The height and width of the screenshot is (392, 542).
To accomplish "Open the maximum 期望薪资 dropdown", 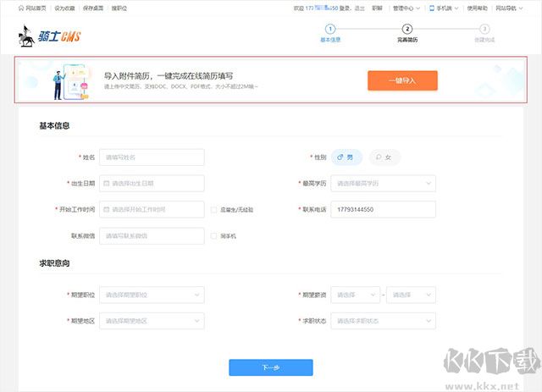I will 411,295.
